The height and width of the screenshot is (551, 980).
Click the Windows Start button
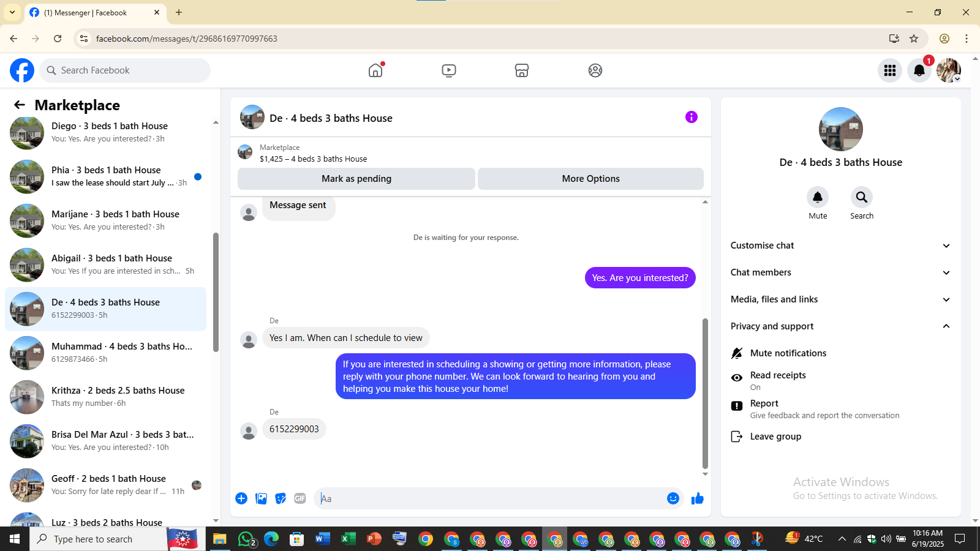pyautogui.click(x=15, y=539)
